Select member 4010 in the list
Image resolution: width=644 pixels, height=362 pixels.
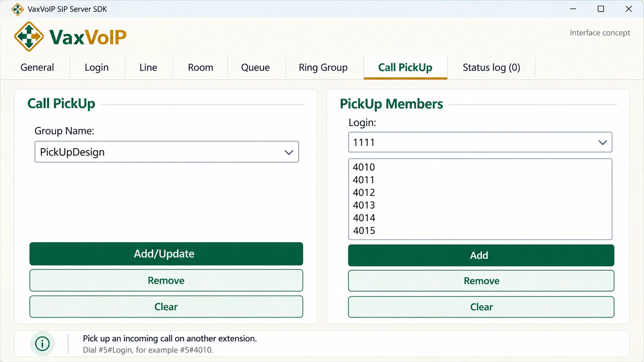coord(480,167)
